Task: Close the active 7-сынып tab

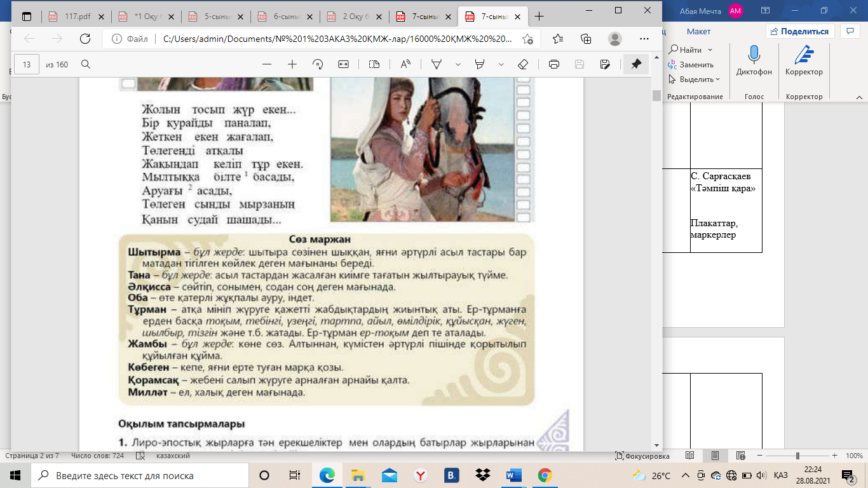Action: click(518, 17)
